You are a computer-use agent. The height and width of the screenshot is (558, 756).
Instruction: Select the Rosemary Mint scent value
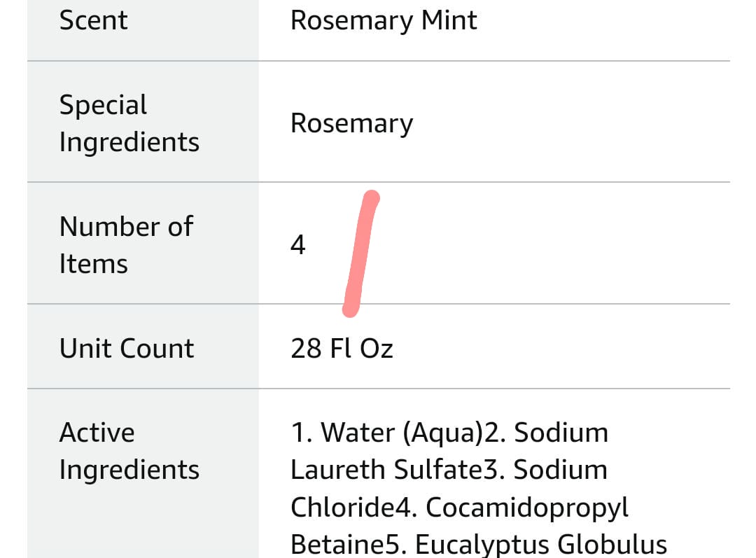(x=384, y=21)
